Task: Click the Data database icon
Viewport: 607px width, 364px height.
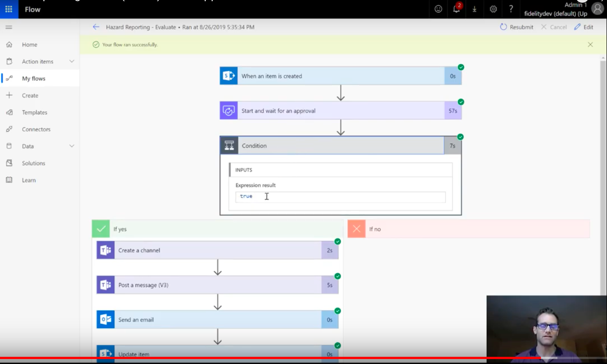Action: coord(9,146)
